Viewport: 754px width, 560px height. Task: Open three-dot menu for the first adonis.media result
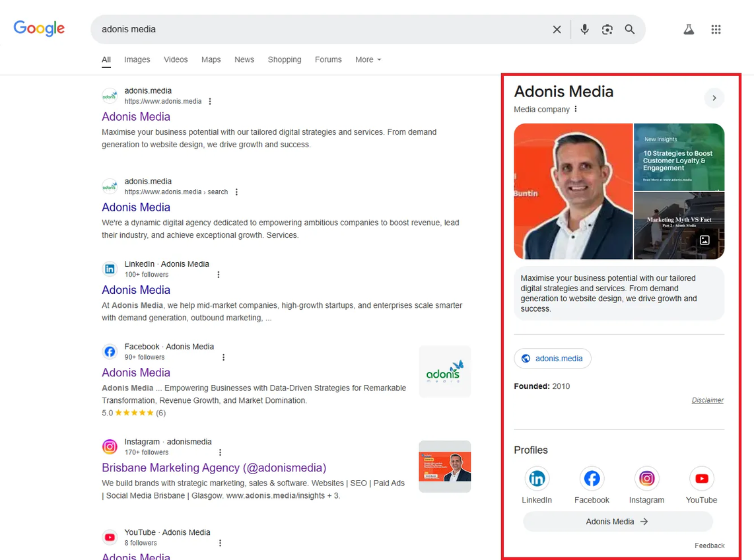click(210, 102)
